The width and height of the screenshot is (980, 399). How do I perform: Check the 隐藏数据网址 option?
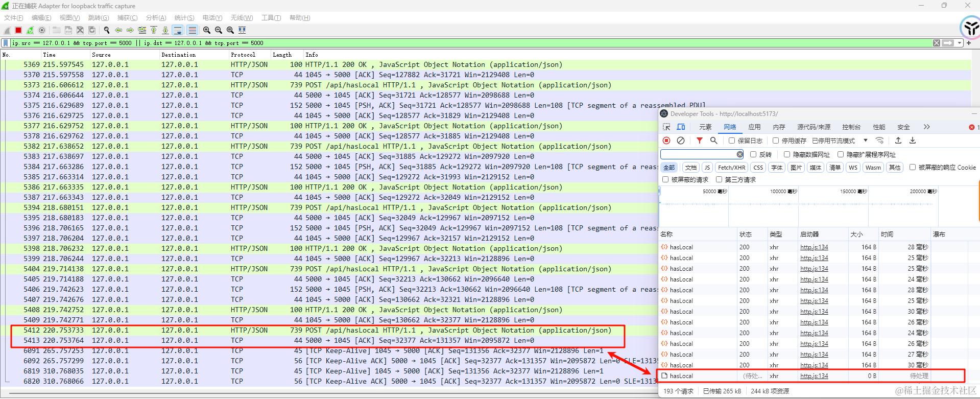pyautogui.click(x=787, y=154)
